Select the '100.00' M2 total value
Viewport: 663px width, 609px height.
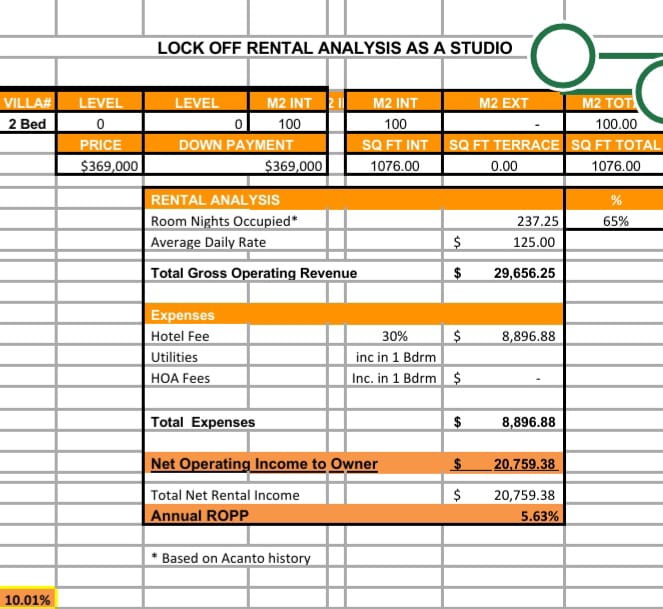click(616, 124)
